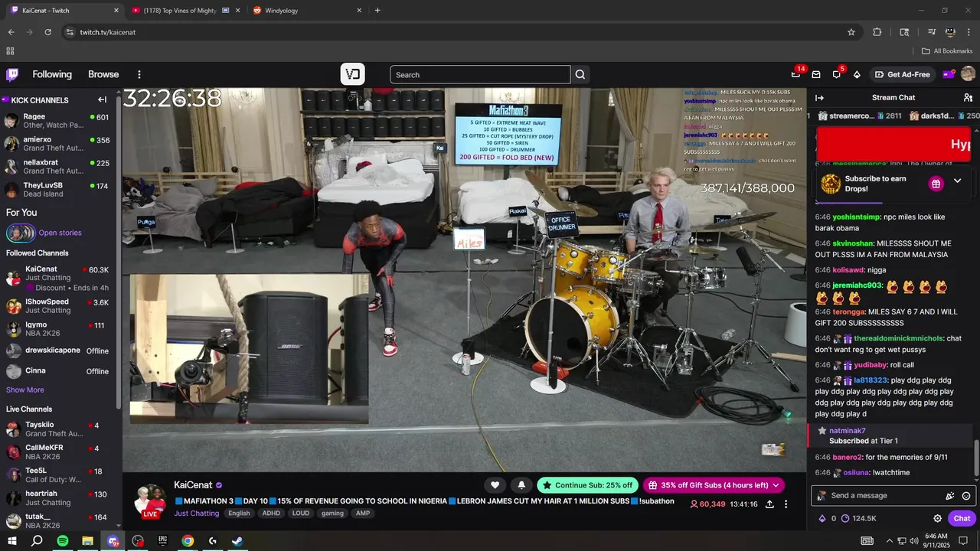Image resolution: width=980 pixels, height=551 pixels.
Task: Click Continue Sub: 25% off button
Action: (x=588, y=484)
